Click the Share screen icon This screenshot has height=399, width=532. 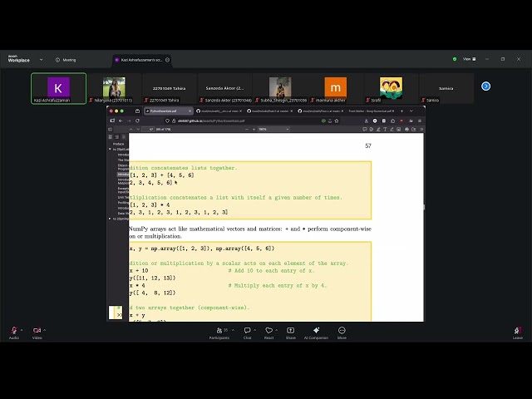291,331
